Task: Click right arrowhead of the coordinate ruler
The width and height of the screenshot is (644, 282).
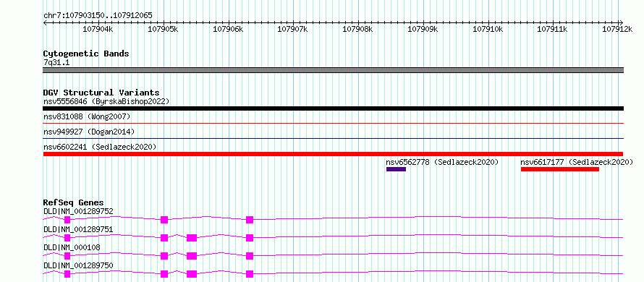Action: 622,22
